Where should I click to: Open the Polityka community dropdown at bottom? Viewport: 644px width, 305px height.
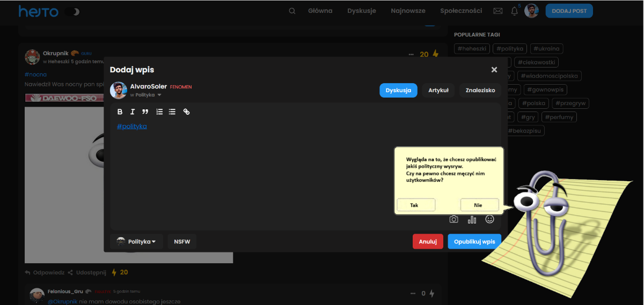(x=136, y=242)
